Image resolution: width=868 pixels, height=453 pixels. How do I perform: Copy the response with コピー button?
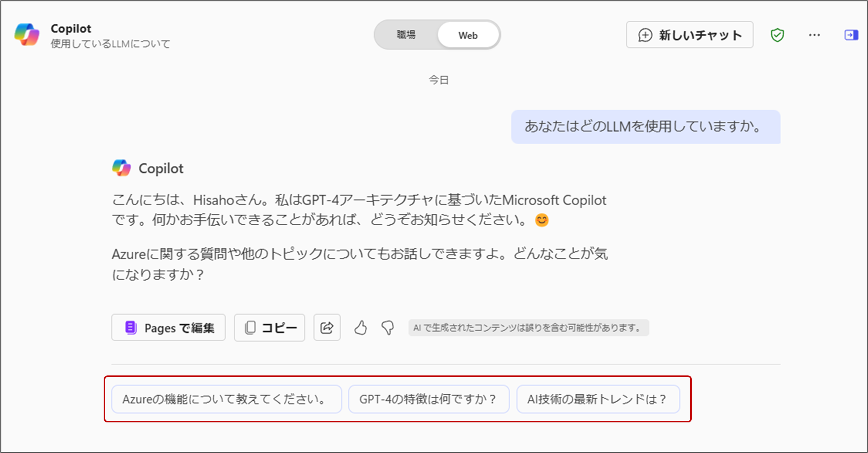[x=270, y=328]
